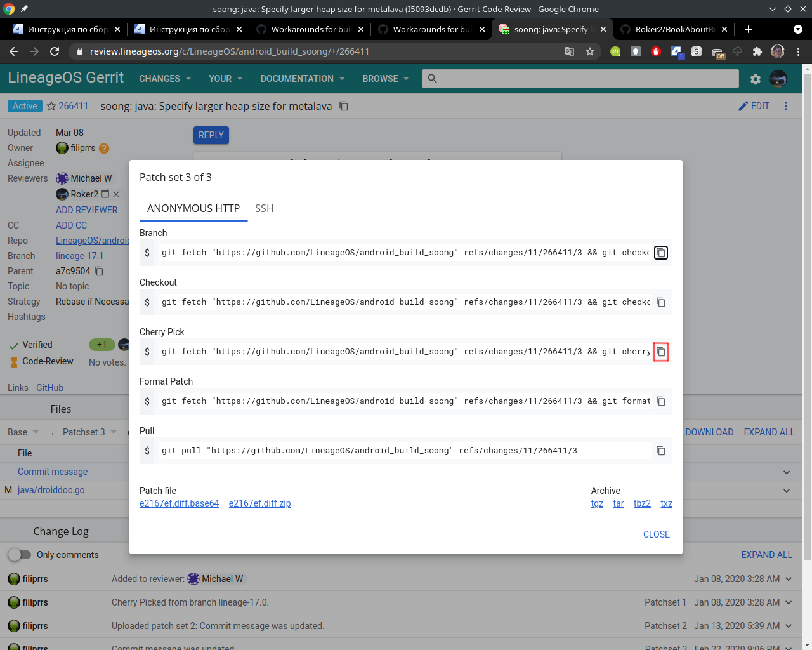Open the Chrome profile avatar
Viewport: 812px width, 650px height.
pos(778,51)
